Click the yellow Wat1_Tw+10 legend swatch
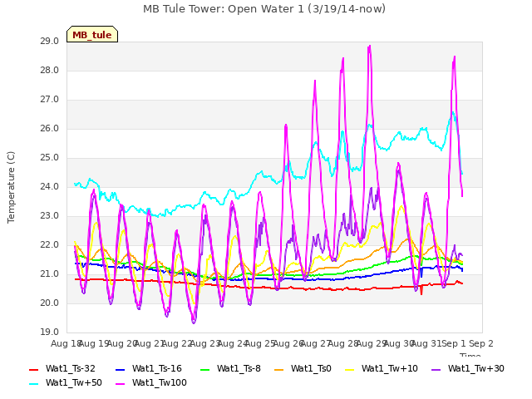Viewport: 532px width, 399px height. pyautogui.click(x=350, y=369)
